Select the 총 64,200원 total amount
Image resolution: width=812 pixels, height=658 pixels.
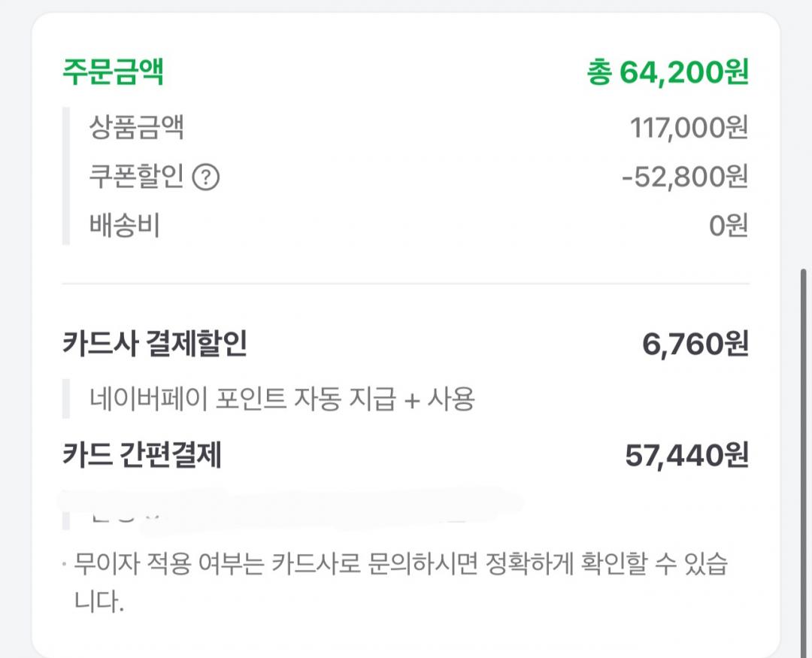click(668, 71)
